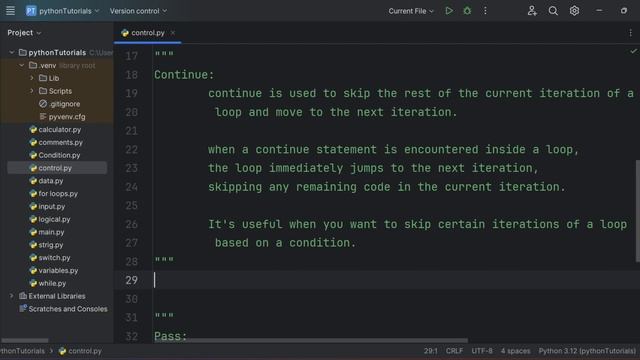Click the word Continue: on line 18
The height and width of the screenshot is (360, 640).
pyautogui.click(x=184, y=75)
